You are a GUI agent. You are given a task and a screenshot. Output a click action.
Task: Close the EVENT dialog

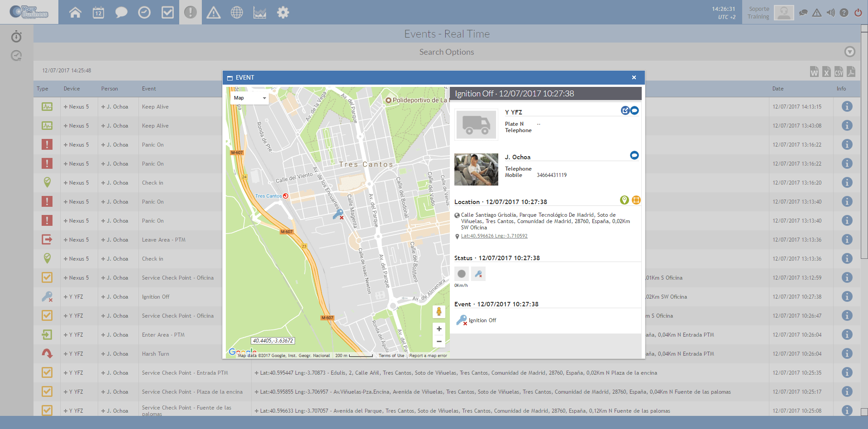tap(634, 77)
